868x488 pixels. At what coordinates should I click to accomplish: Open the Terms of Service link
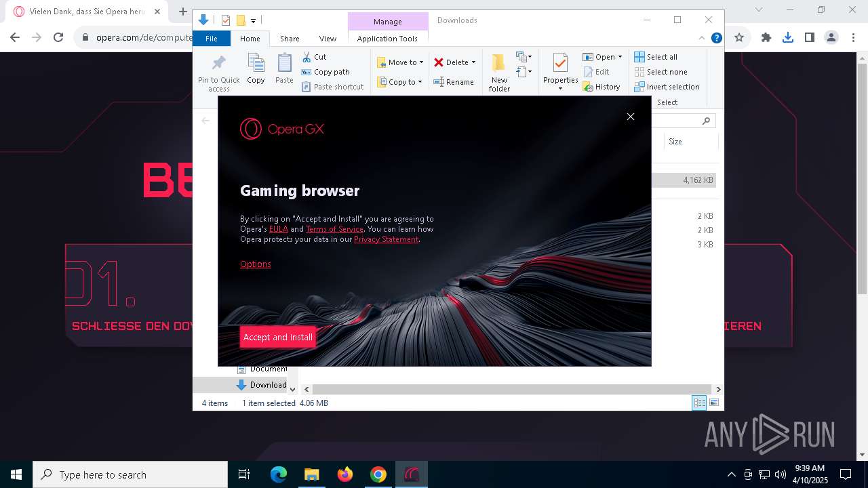click(x=334, y=229)
